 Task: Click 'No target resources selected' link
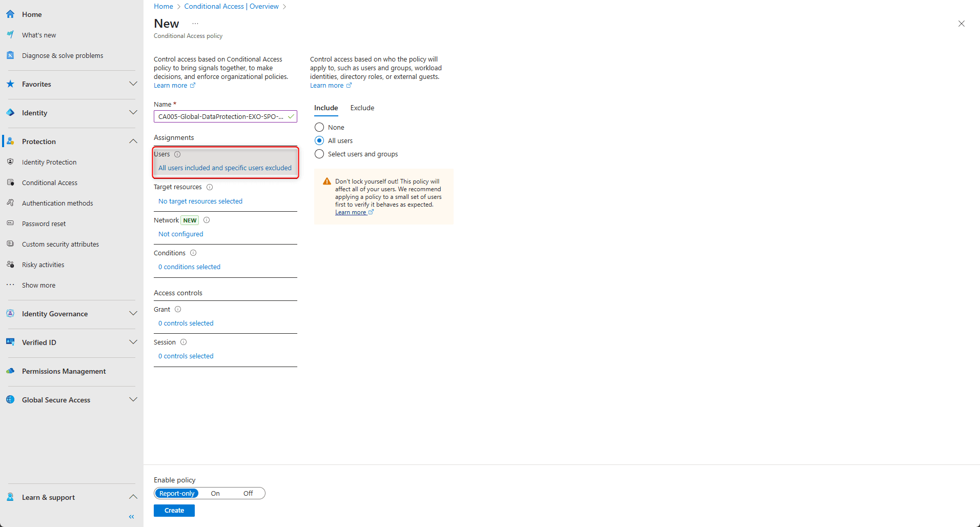(x=200, y=201)
